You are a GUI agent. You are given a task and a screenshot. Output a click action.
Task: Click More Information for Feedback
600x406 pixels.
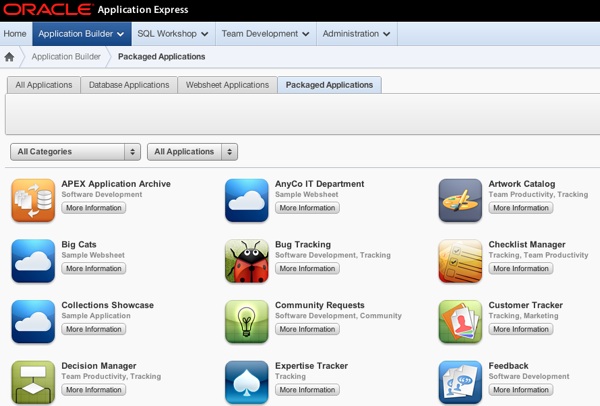point(521,390)
